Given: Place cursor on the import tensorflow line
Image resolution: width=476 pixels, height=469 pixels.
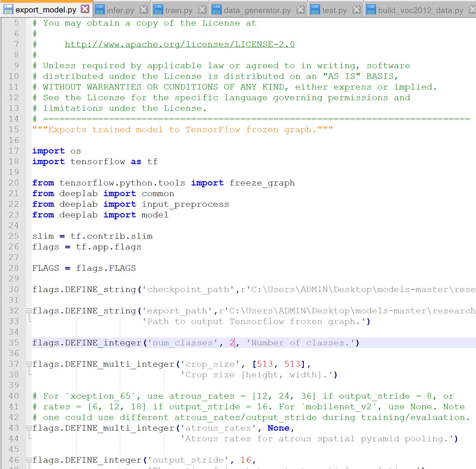Looking at the screenshot, I should coord(94,161).
